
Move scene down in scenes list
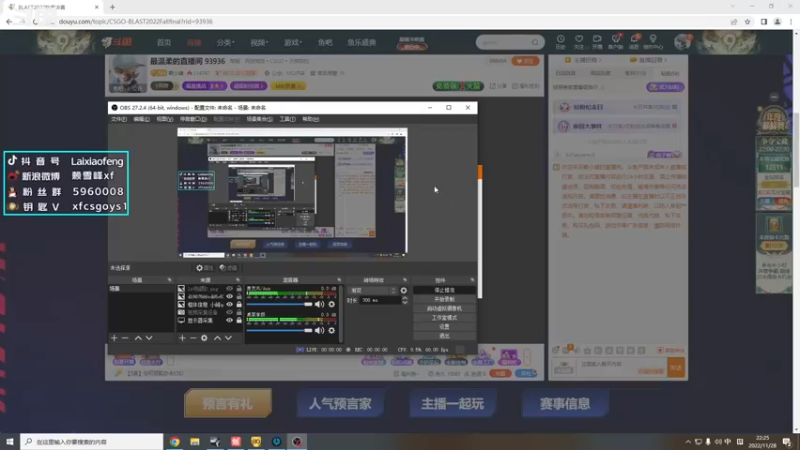point(149,338)
